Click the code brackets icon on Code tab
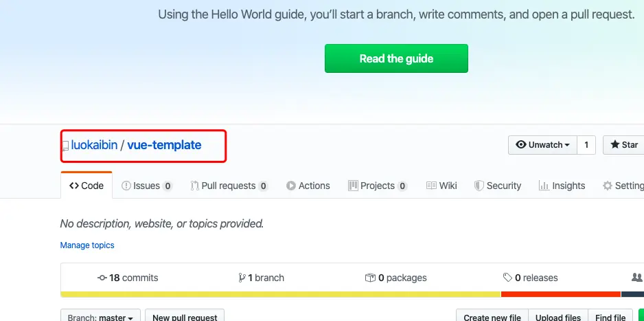This screenshot has width=644, height=321. [x=74, y=186]
